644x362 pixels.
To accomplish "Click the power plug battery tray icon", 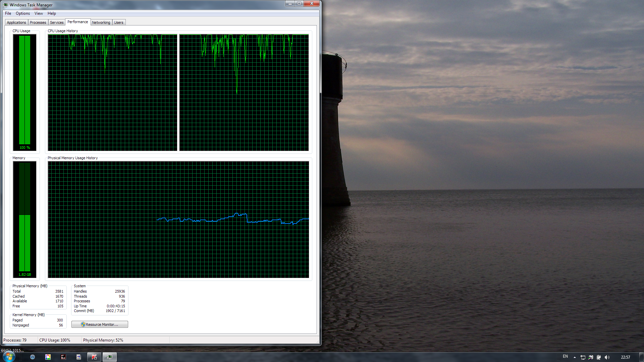I will coord(599,357).
